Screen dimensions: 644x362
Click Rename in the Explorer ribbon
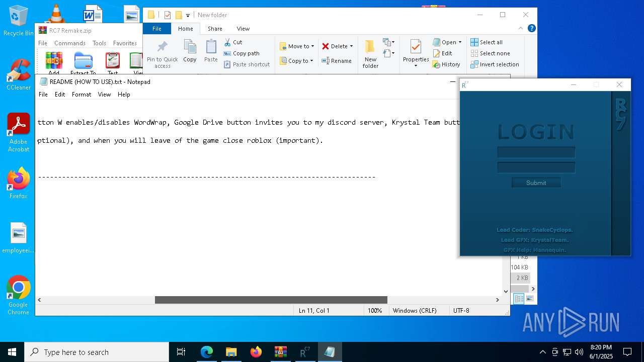pyautogui.click(x=337, y=61)
